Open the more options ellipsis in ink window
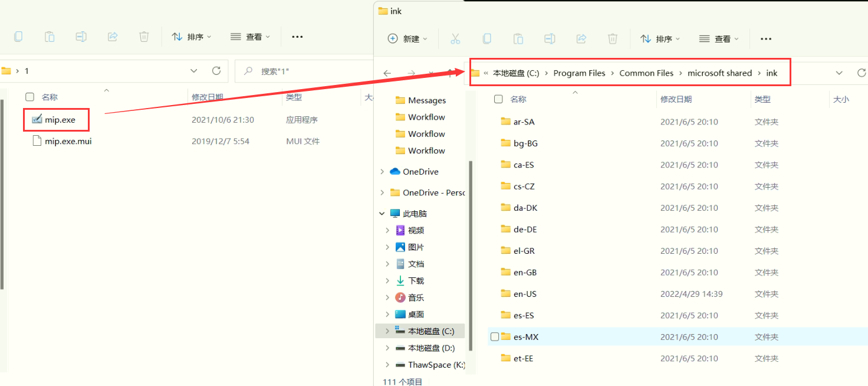The image size is (868, 386). pos(766,39)
